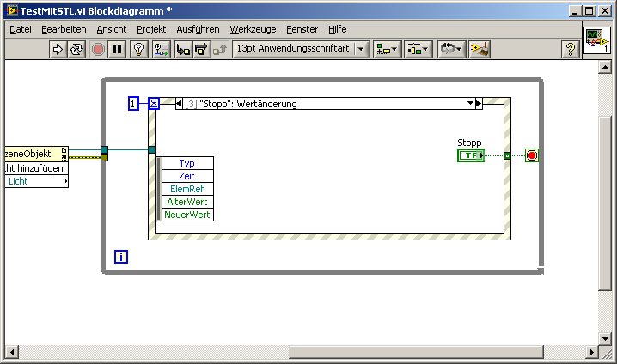Click the Step Out button
The width and height of the screenshot is (617, 364).
(220, 50)
